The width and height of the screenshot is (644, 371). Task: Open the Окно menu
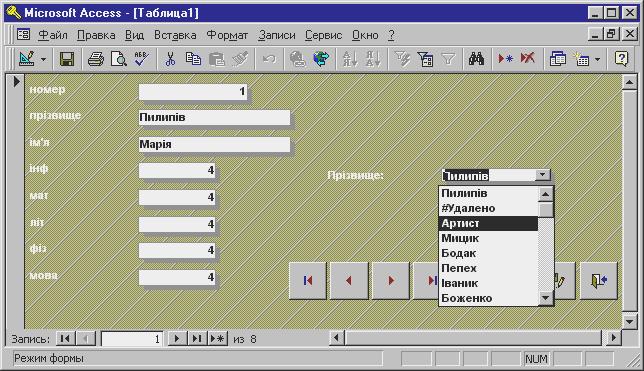365,35
